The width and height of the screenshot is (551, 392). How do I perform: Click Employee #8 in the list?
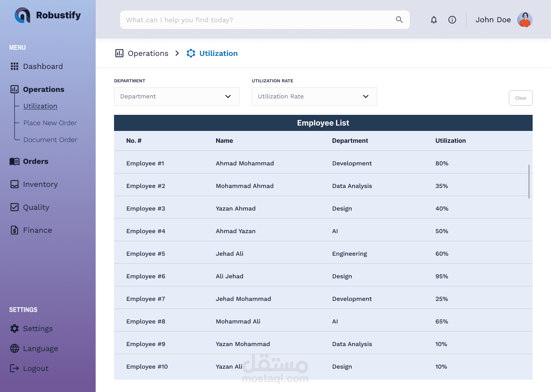(x=146, y=321)
